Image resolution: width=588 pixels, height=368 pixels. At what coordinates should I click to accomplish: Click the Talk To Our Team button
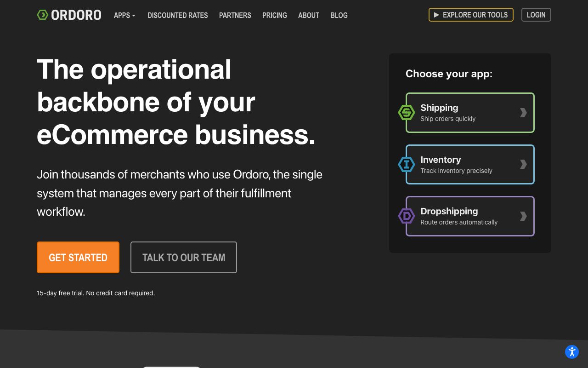(x=183, y=258)
